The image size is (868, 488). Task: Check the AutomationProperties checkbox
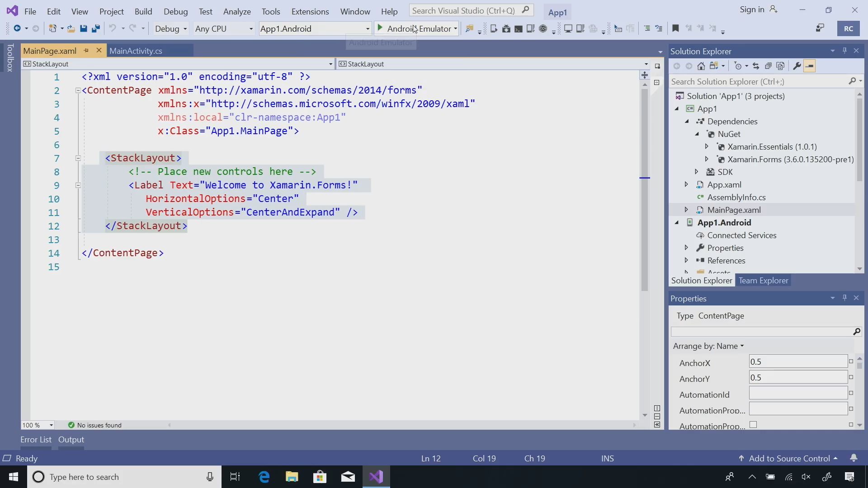tap(753, 425)
